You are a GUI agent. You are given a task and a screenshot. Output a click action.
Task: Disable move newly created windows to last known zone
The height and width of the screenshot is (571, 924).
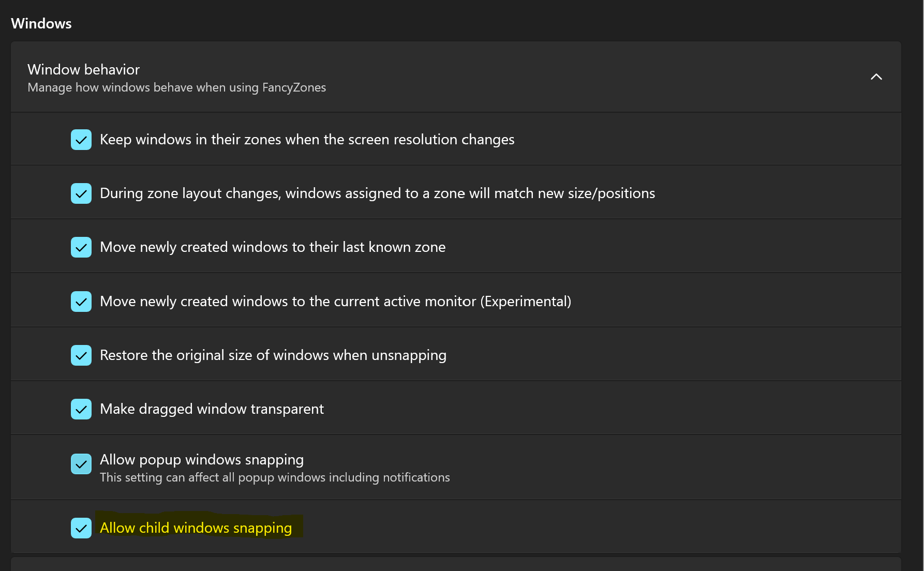81,247
